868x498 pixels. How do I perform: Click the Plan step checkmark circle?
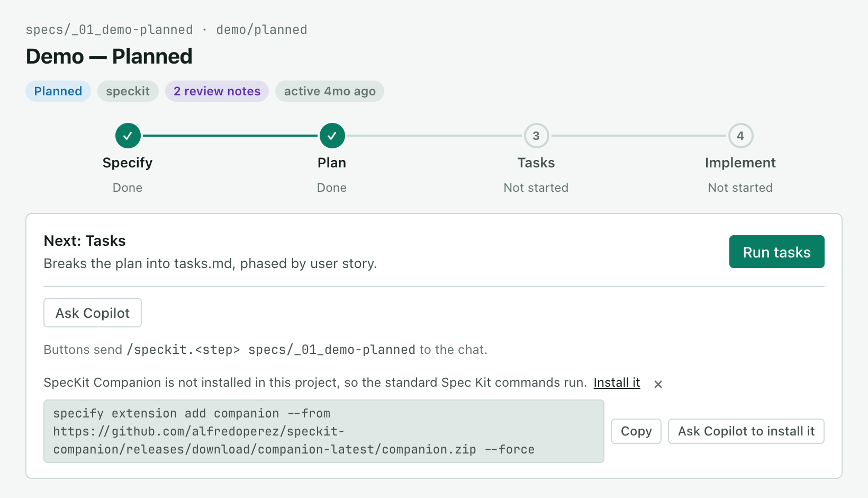coord(332,136)
